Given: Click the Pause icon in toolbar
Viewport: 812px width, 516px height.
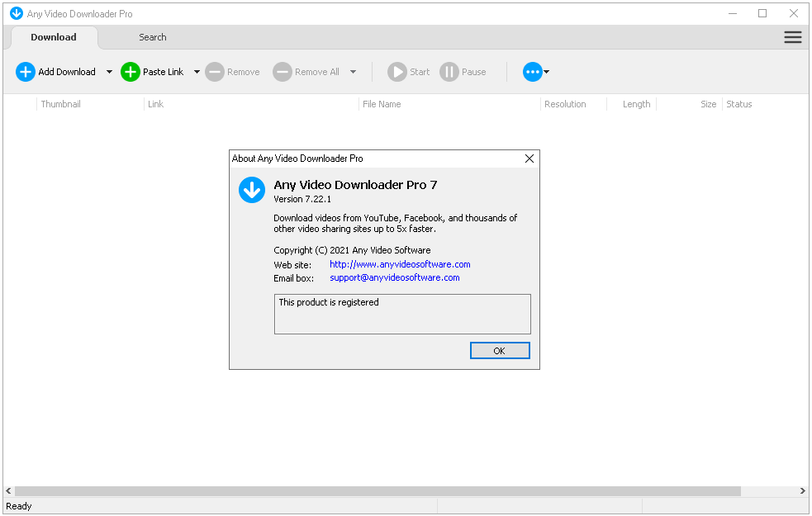Looking at the screenshot, I should [449, 72].
